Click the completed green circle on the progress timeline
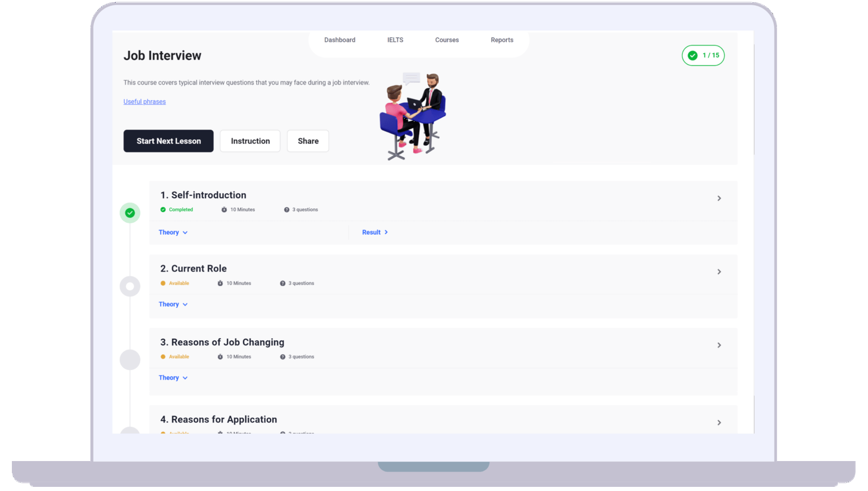 [130, 212]
